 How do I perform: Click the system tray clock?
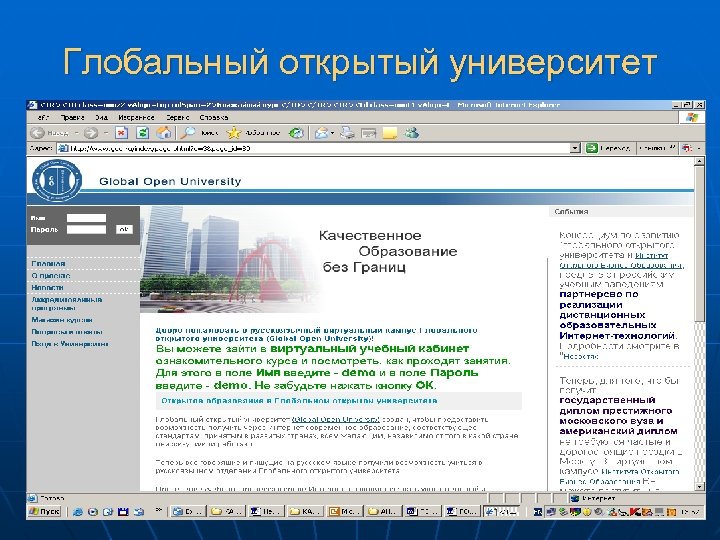pyautogui.click(x=691, y=512)
